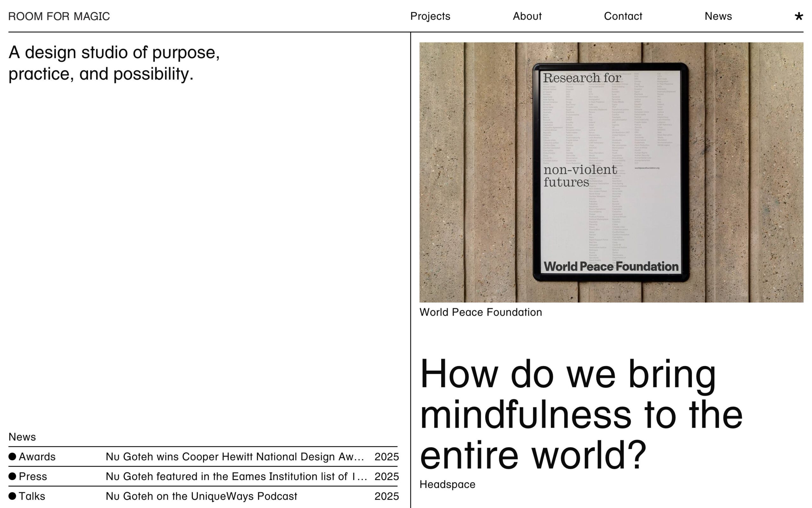This screenshot has width=812, height=508.
Task: Open the Cooper Hewitt National Design Award story
Action: (235, 457)
